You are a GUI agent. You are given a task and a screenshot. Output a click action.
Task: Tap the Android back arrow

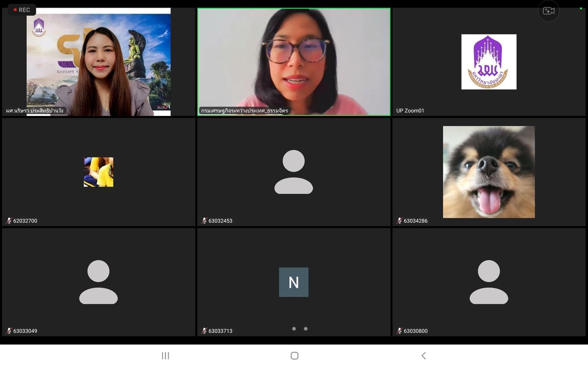(x=423, y=356)
